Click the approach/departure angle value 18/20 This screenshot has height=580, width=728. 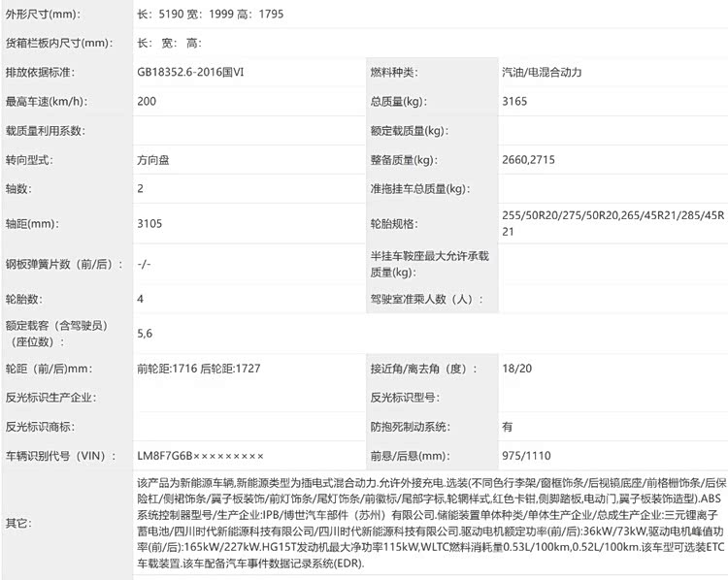(x=515, y=369)
